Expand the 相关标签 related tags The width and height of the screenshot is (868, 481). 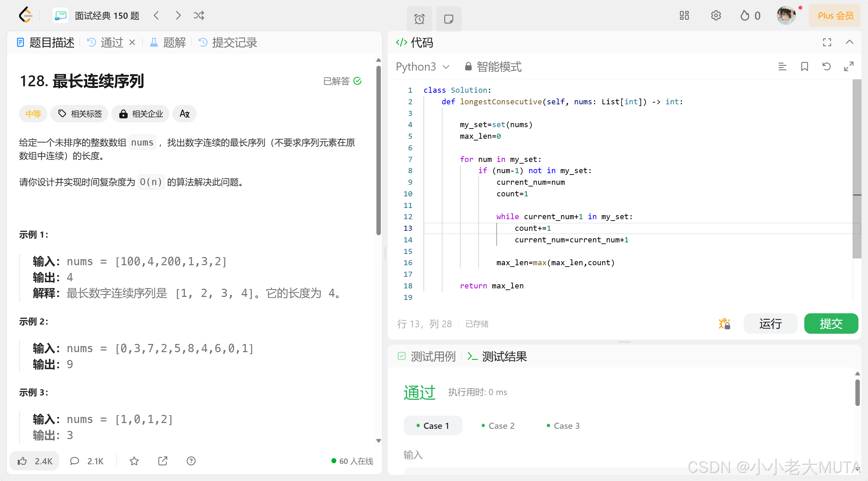[80, 114]
